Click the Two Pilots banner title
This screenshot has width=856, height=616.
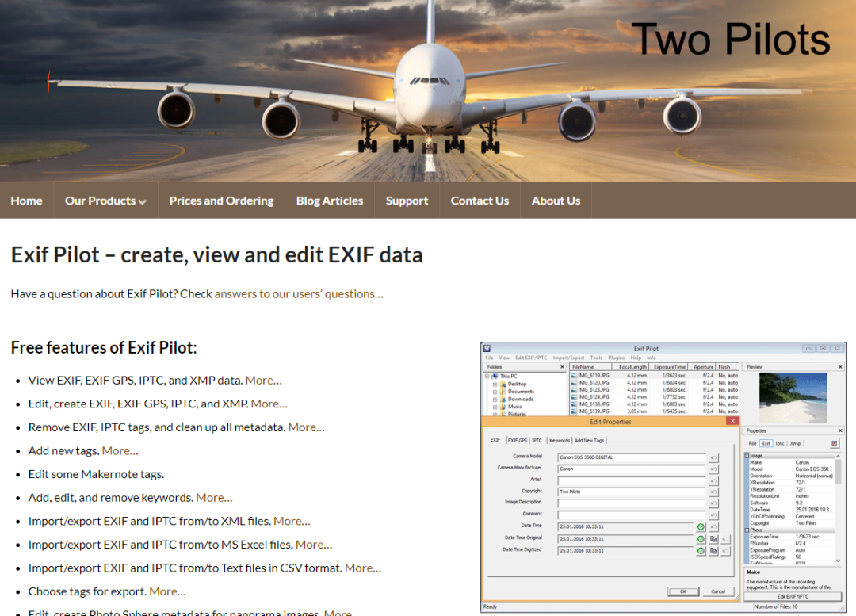pyautogui.click(x=731, y=40)
